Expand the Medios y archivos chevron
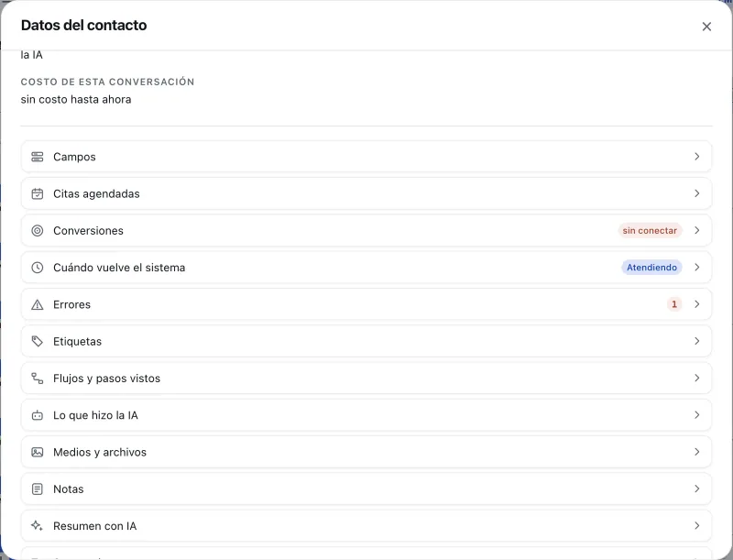The width and height of the screenshot is (733, 560). [x=696, y=452]
